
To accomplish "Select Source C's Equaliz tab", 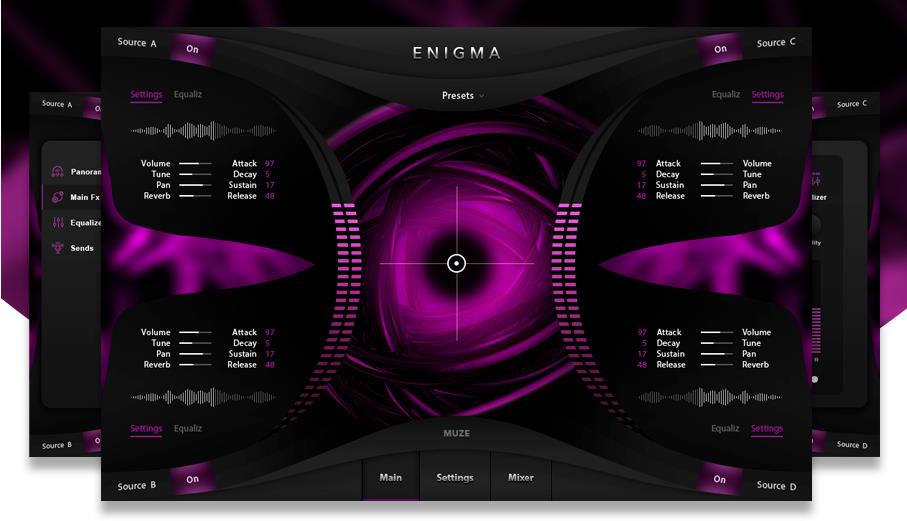I will [x=725, y=94].
